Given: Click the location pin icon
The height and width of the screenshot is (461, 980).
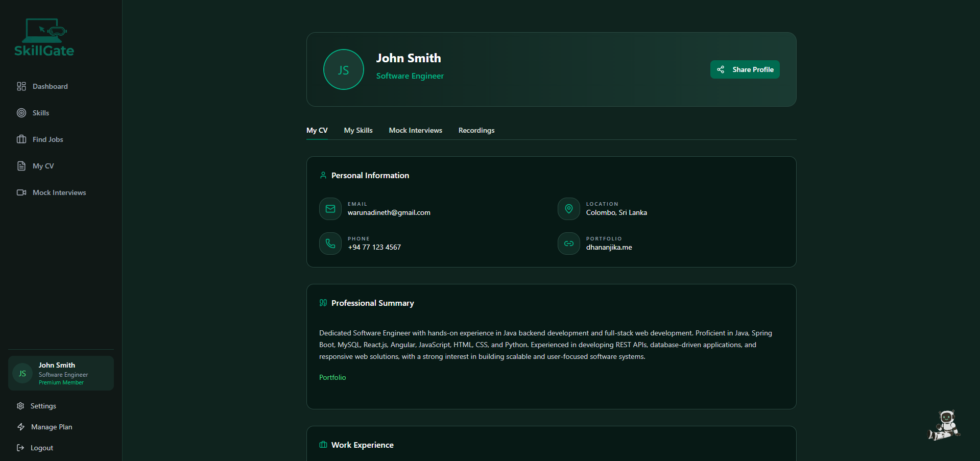Looking at the screenshot, I should coord(569,209).
